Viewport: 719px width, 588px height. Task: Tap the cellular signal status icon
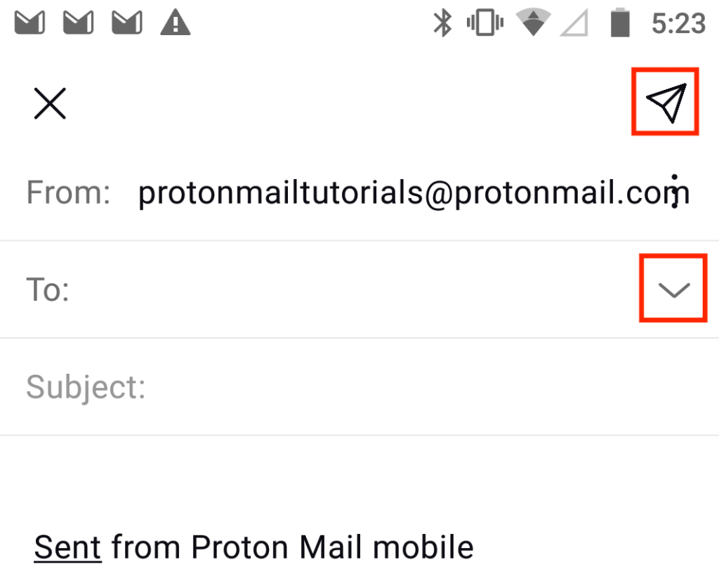[x=574, y=23]
